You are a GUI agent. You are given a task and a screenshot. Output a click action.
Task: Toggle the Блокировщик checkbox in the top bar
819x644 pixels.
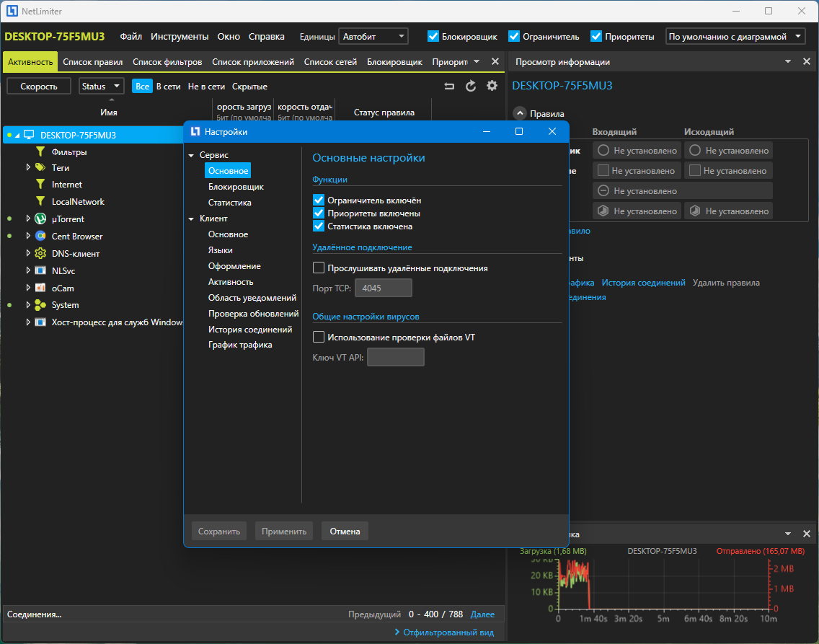click(x=433, y=37)
